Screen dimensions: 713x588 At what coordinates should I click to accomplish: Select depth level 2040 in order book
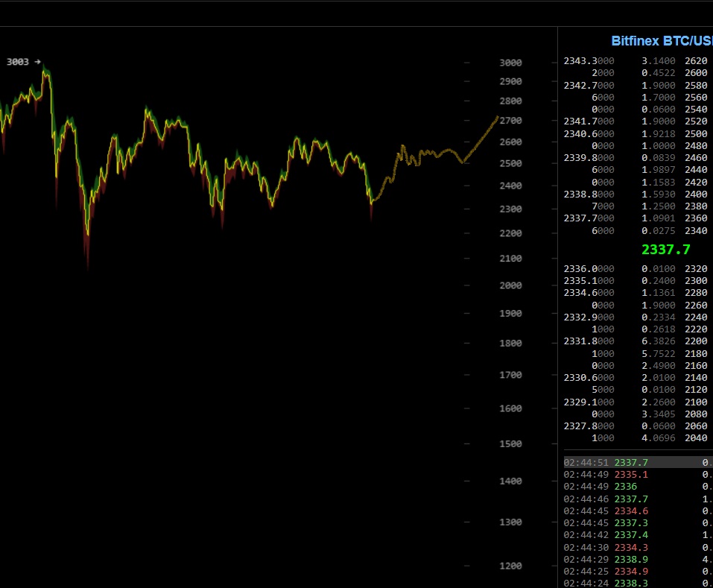[696, 438]
